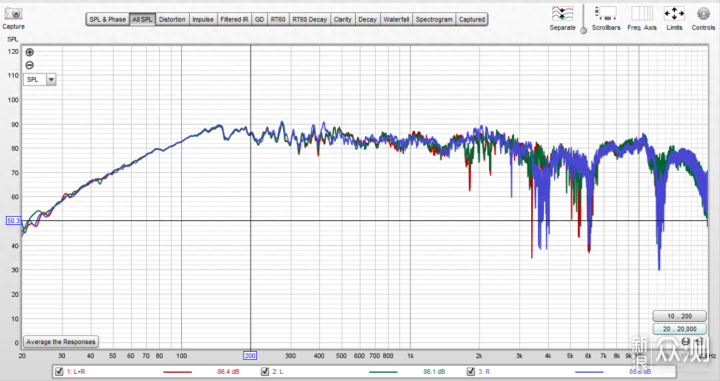Toggle the Scrollbars icon
This screenshot has height=381, width=720.
click(x=605, y=13)
